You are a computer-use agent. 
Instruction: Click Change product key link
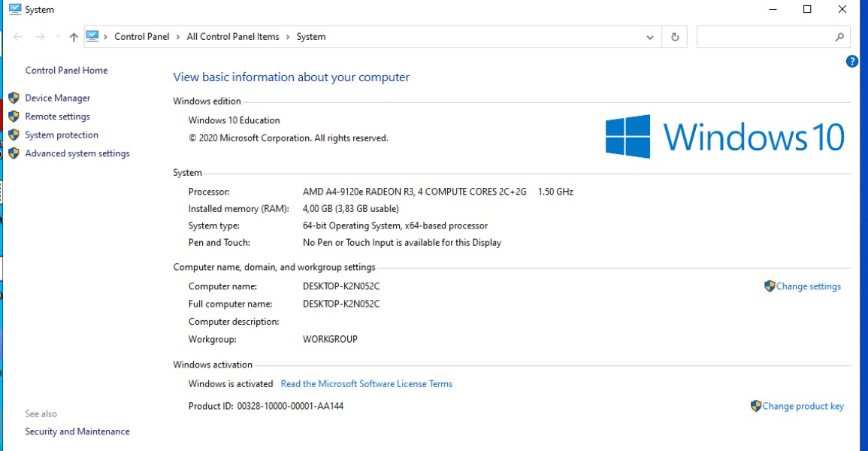(803, 406)
